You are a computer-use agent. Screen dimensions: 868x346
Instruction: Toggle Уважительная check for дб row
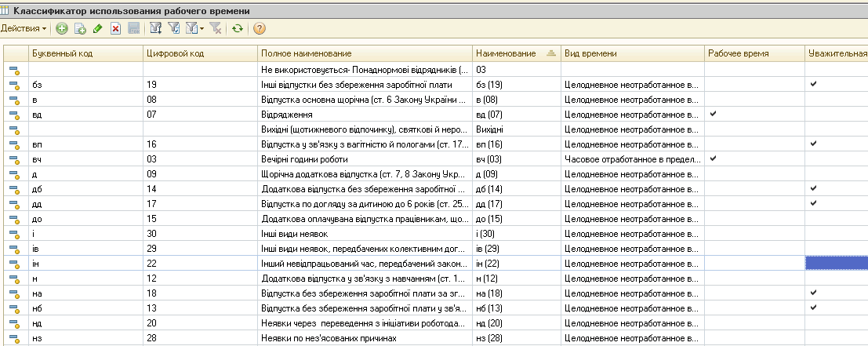(x=813, y=188)
